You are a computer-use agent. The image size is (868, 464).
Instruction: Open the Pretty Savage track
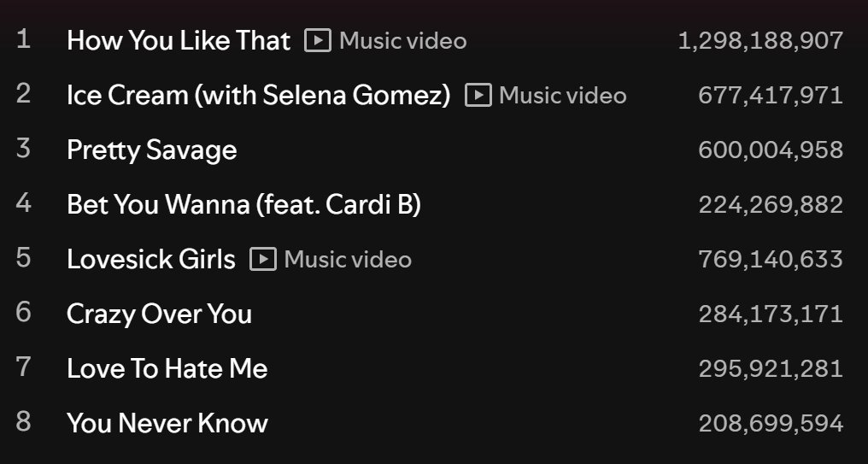tap(152, 150)
